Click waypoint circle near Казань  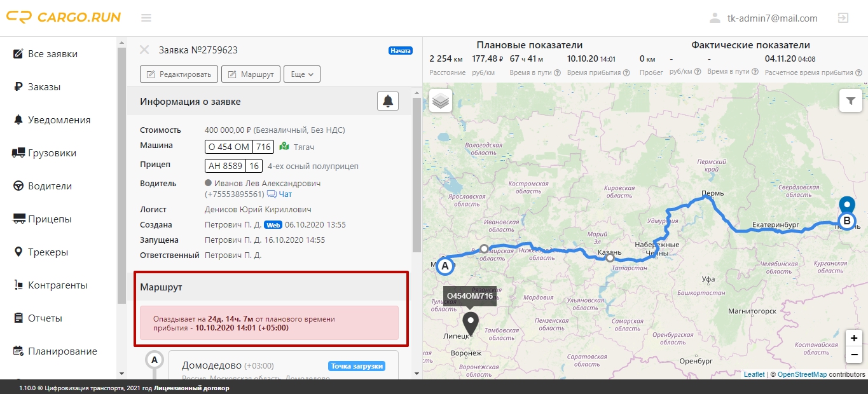[x=610, y=258]
